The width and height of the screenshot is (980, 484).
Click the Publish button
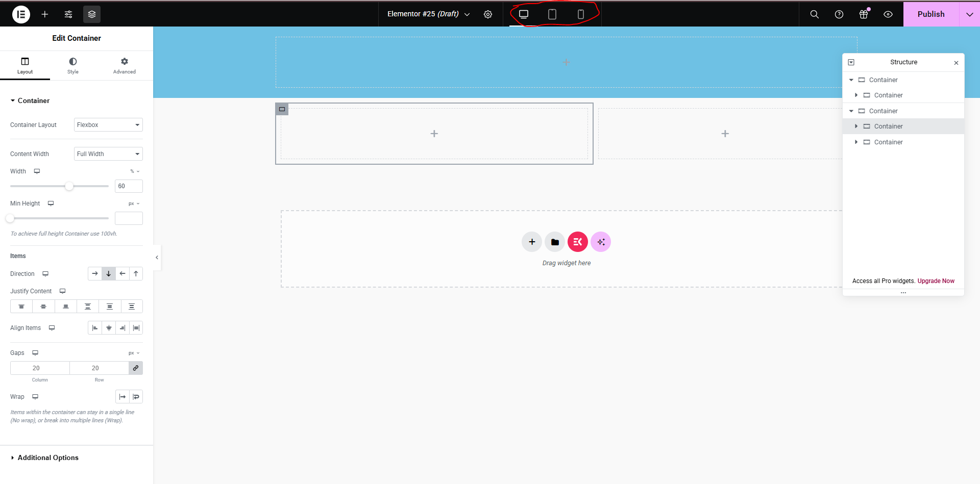pyautogui.click(x=931, y=14)
